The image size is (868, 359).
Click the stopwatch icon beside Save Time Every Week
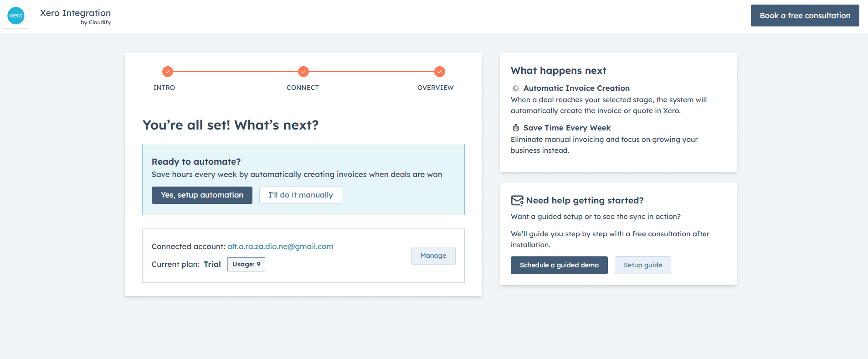[516, 128]
